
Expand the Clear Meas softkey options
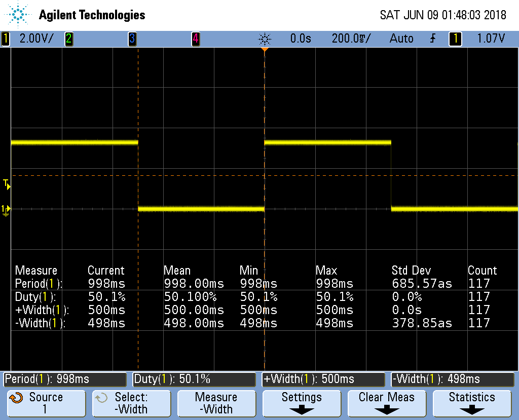[x=387, y=403]
